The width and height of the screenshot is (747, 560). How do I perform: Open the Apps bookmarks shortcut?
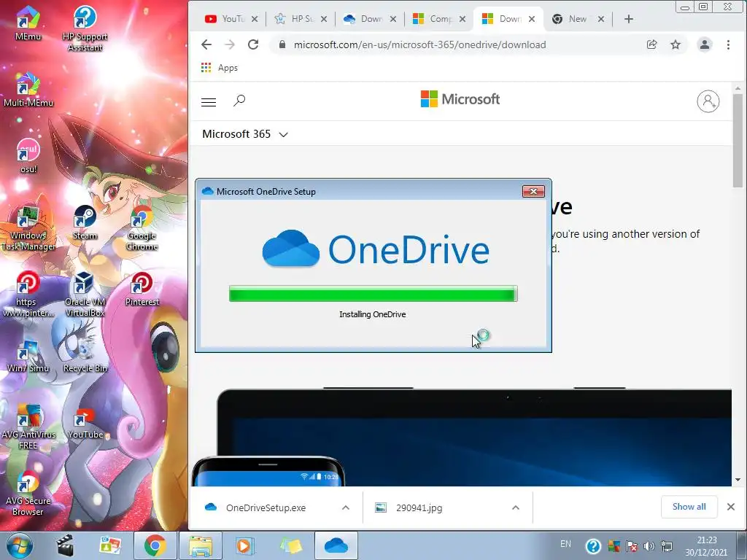(219, 68)
